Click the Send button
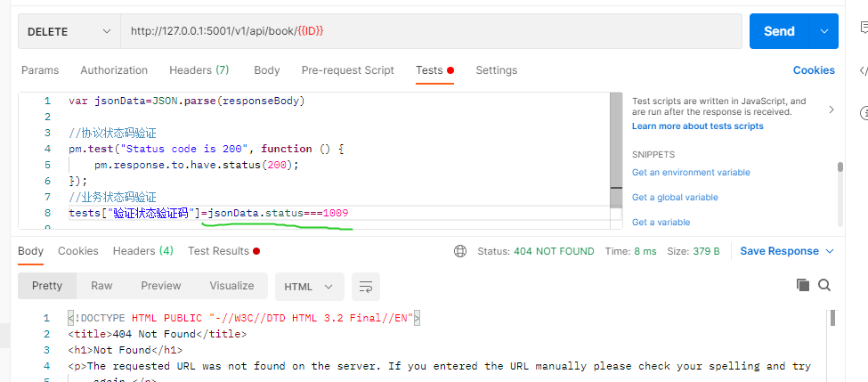The width and height of the screenshot is (868, 382). (x=778, y=31)
